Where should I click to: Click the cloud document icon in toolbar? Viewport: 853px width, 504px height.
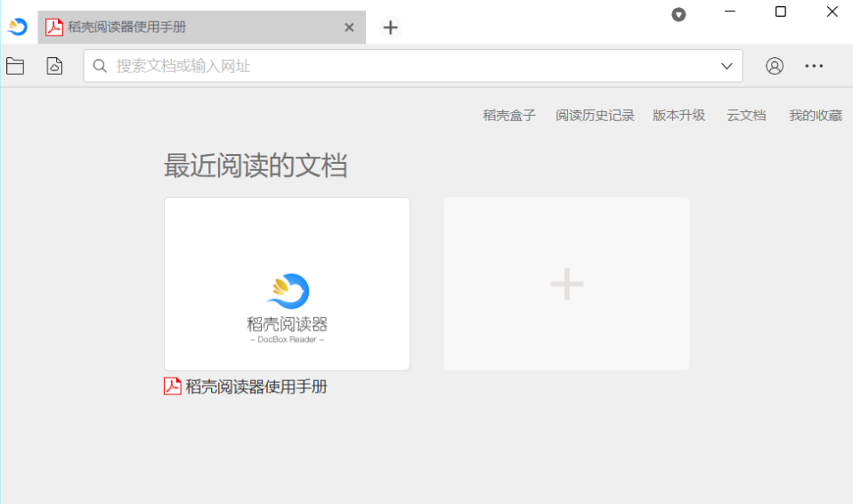54,66
